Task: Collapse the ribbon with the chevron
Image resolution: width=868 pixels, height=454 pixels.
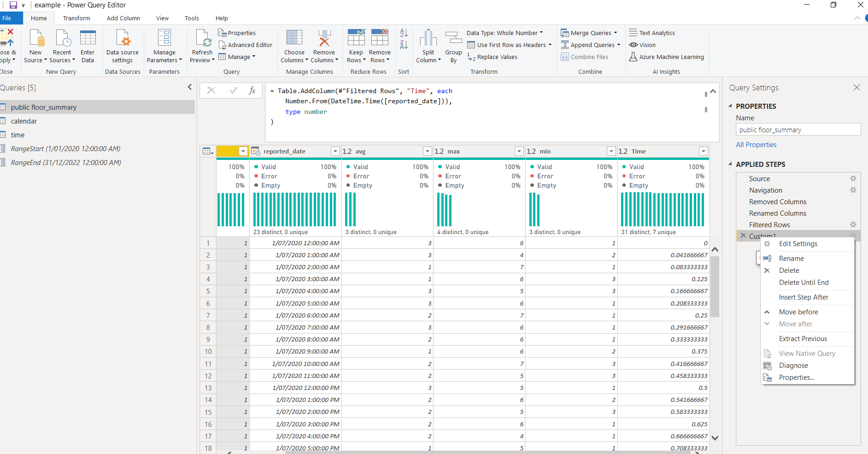Action: [856, 18]
